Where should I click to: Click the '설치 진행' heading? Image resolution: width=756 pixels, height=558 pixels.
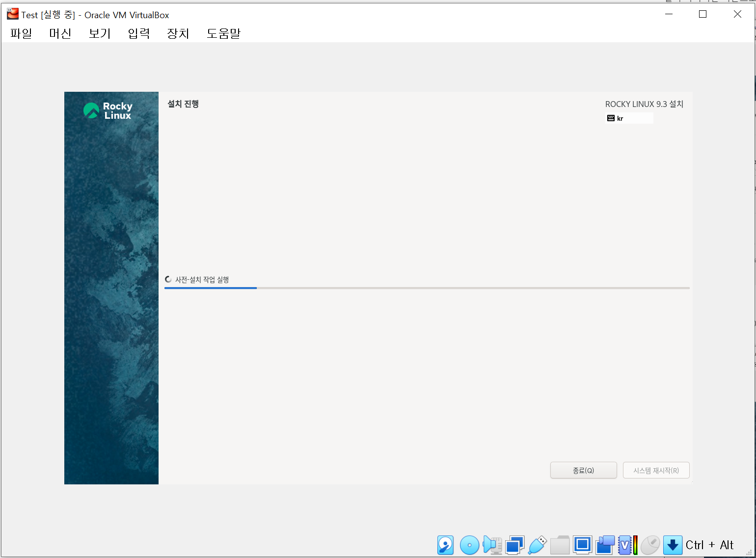[x=183, y=104]
